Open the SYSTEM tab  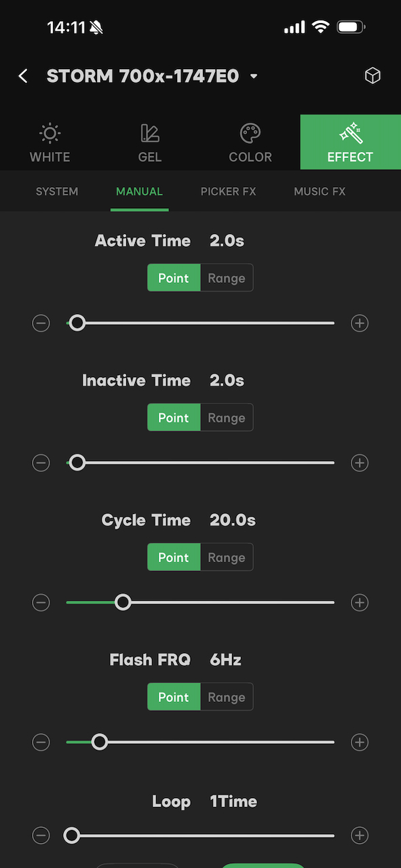[x=56, y=191]
